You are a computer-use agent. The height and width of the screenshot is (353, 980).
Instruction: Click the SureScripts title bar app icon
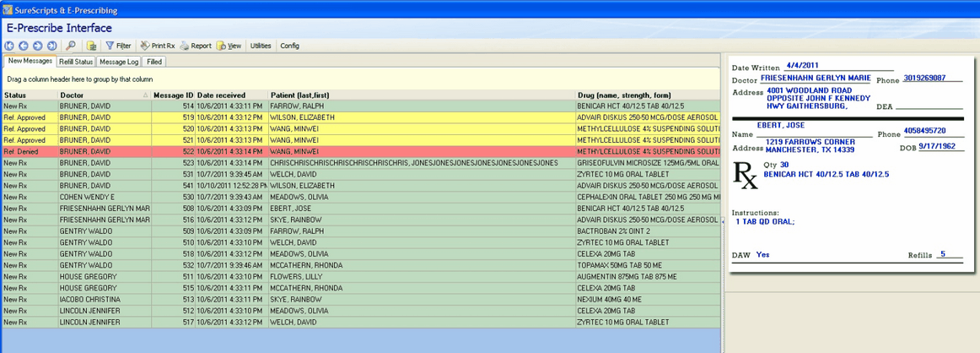[x=8, y=11]
